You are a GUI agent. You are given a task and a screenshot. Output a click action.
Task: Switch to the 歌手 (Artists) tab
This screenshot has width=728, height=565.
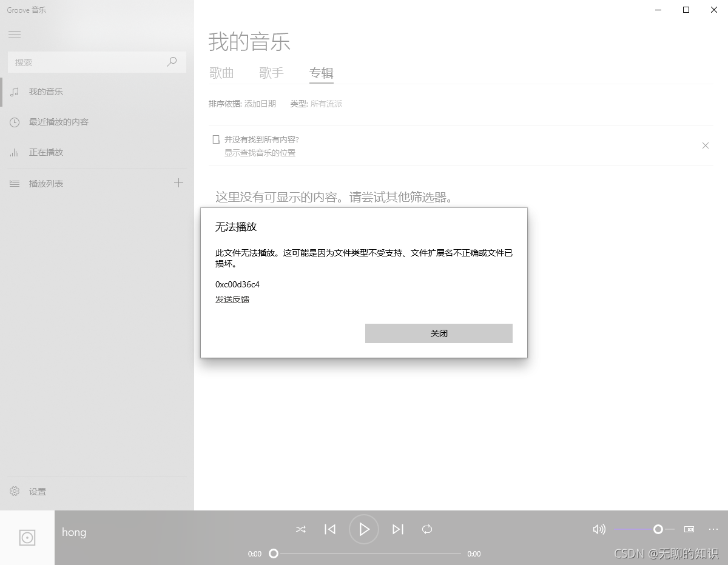[x=272, y=73]
